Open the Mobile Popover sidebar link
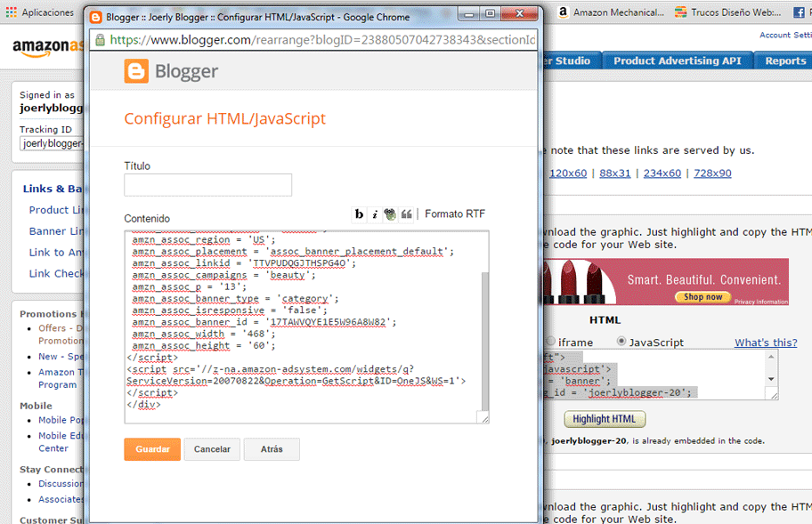The height and width of the screenshot is (524, 812). coord(61,420)
